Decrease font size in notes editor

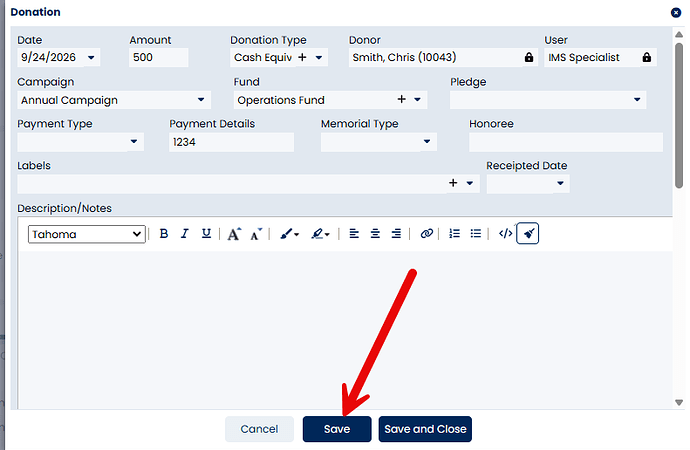click(x=256, y=234)
